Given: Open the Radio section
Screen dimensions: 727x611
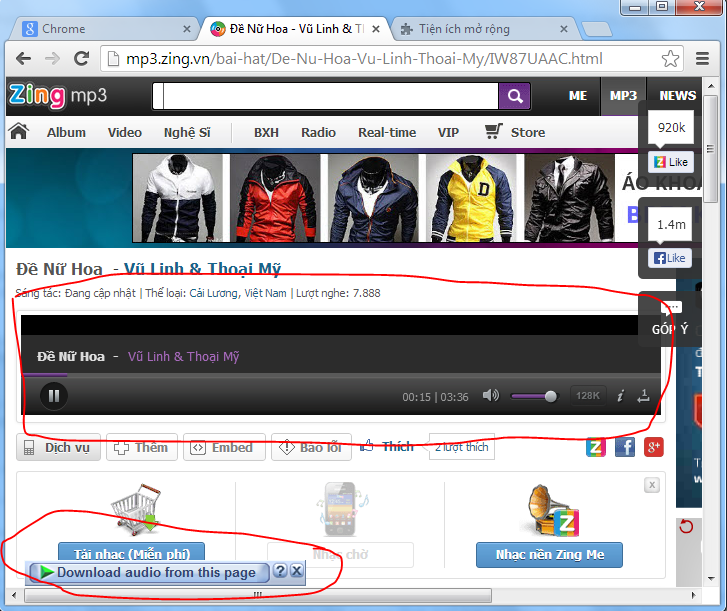Looking at the screenshot, I should tap(318, 133).
